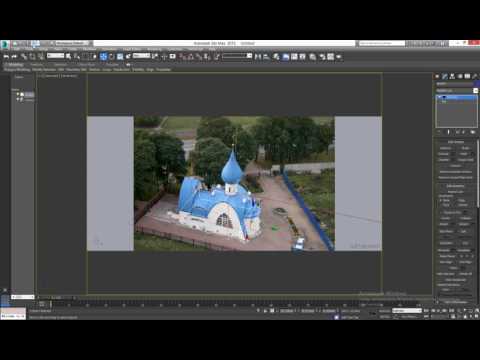Switch to the Motion command panel

[460, 76]
